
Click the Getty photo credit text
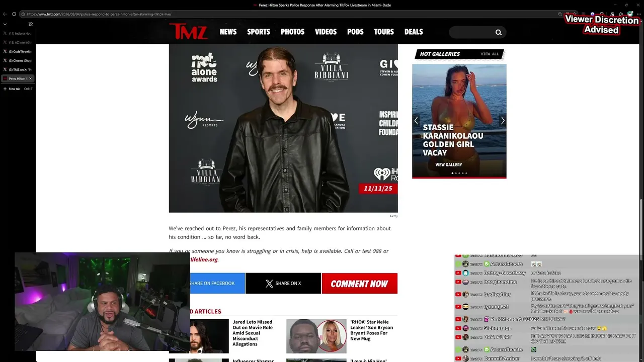(x=393, y=216)
